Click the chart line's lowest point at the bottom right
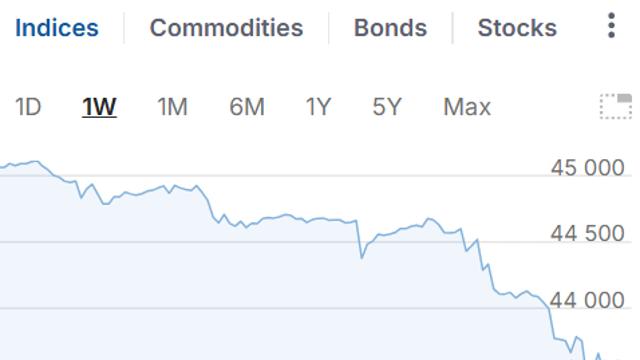The height and width of the screenshot is (360, 640). click(x=586, y=357)
